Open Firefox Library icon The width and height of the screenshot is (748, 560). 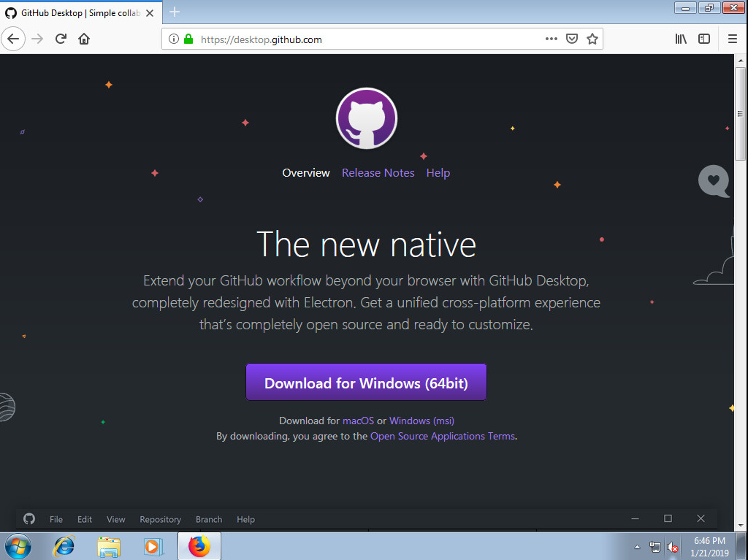coord(681,39)
